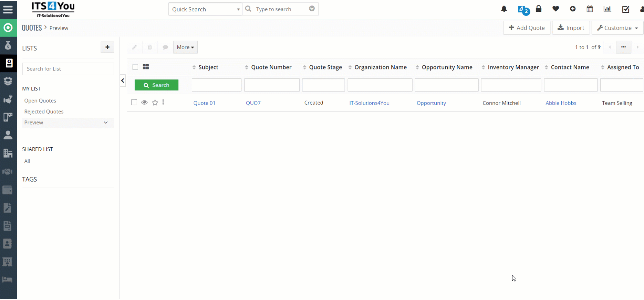Open the notifications bell icon
This screenshot has width=644, height=300.
pyautogui.click(x=504, y=9)
